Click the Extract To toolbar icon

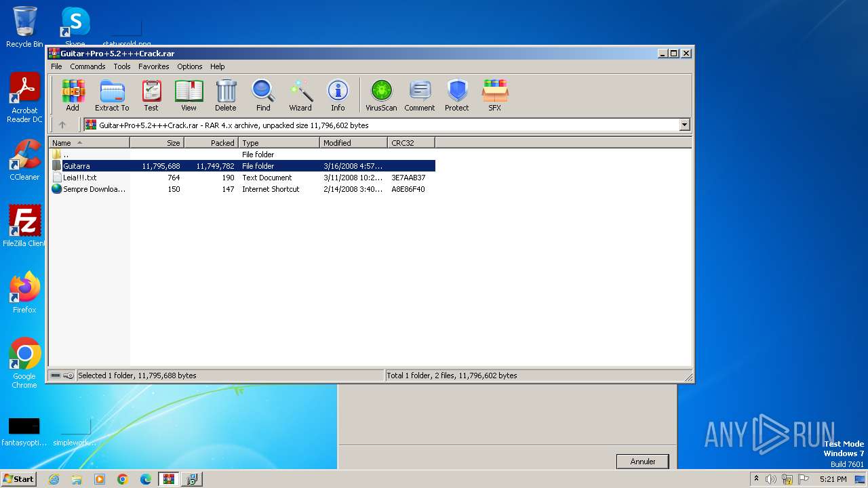coord(112,96)
